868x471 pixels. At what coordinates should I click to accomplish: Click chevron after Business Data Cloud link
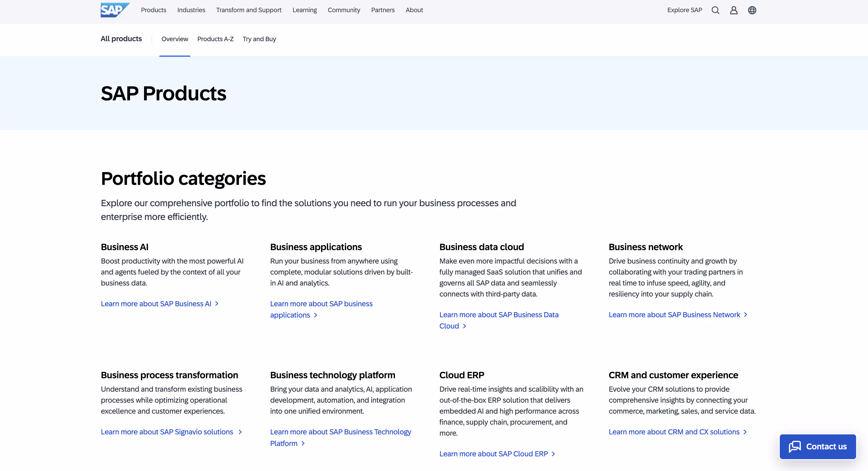[x=464, y=326]
